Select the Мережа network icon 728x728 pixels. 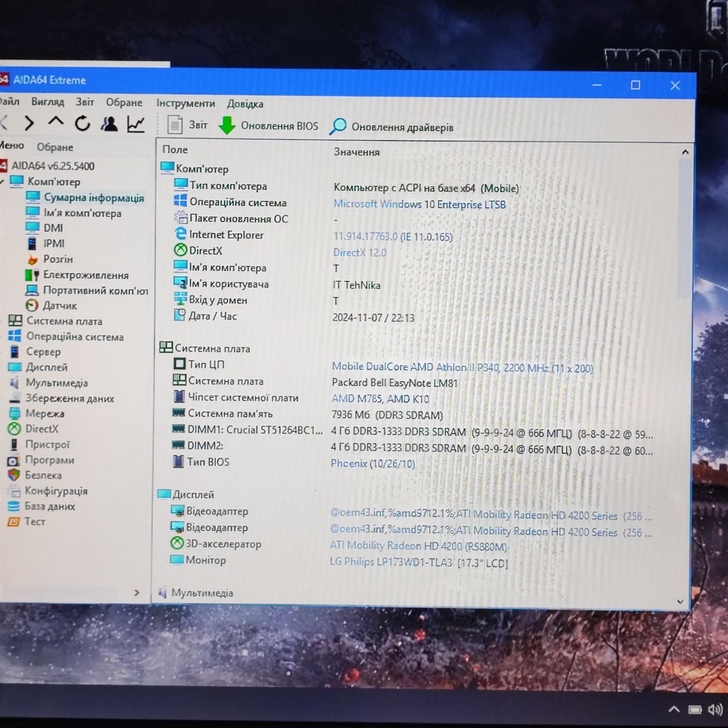[x=15, y=413]
